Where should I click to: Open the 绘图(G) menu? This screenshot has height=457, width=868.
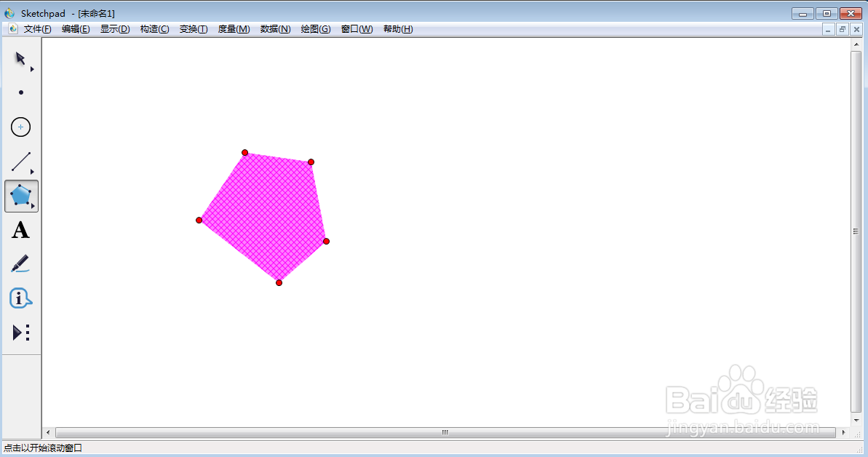point(316,29)
